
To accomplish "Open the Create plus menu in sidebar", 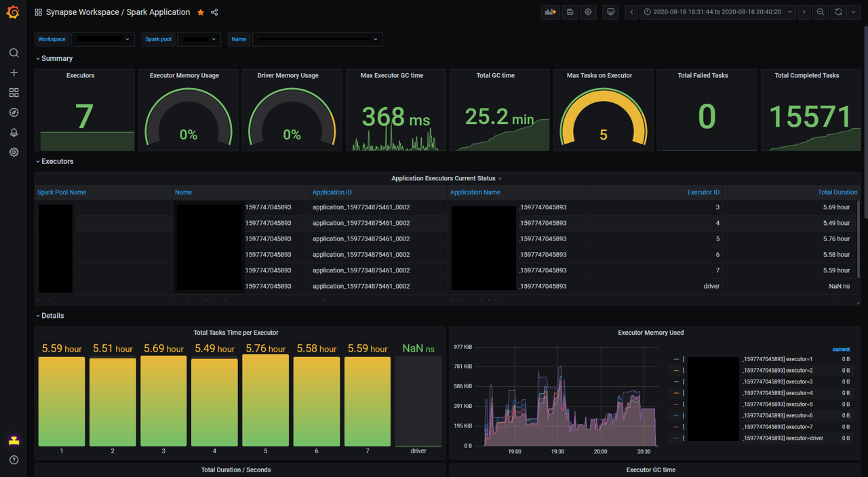I will click(14, 72).
